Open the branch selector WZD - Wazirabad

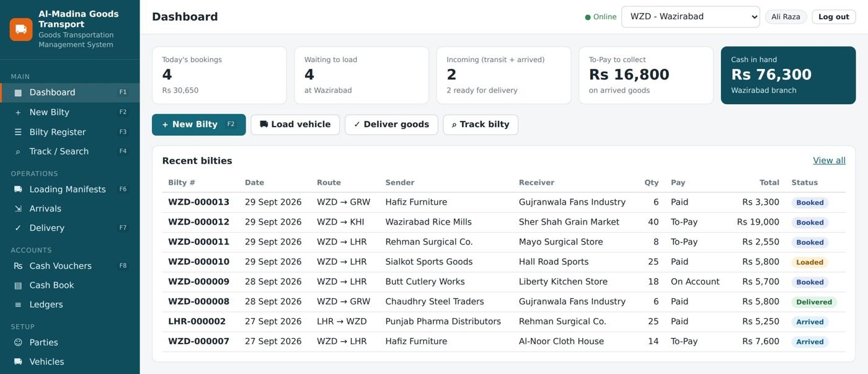(691, 17)
